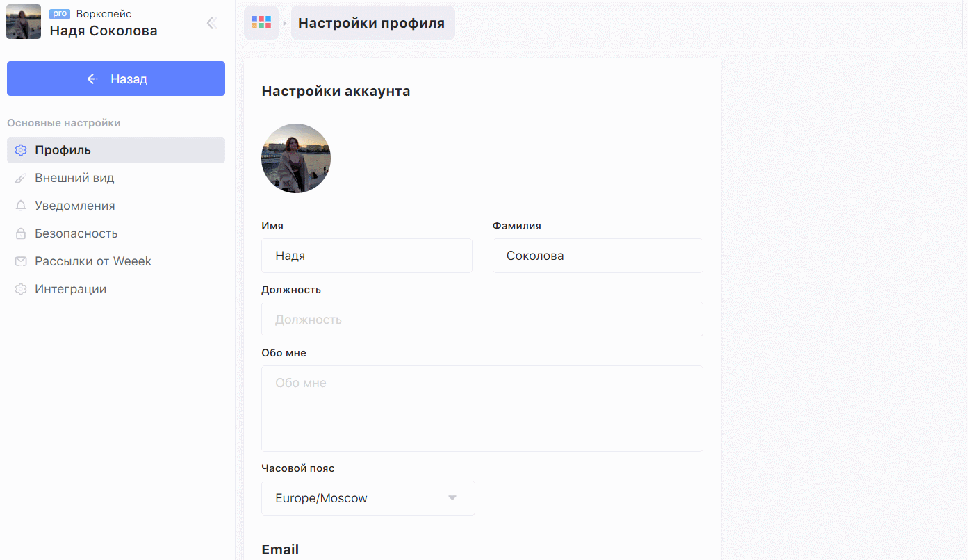This screenshot has width=968, height=560.
Task: Click the envelope icon for Рассылки
Action: pyautogui.click(x=21, y=261)
